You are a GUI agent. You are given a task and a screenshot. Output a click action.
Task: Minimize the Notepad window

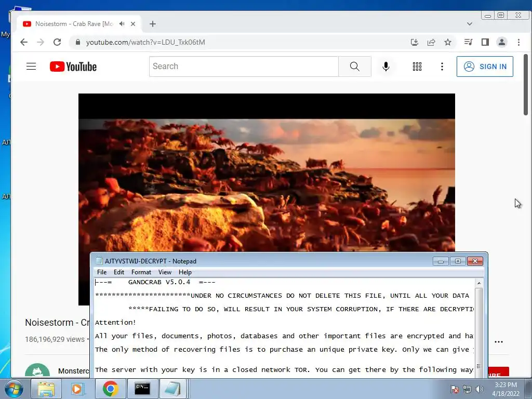[x=441, y=261]
